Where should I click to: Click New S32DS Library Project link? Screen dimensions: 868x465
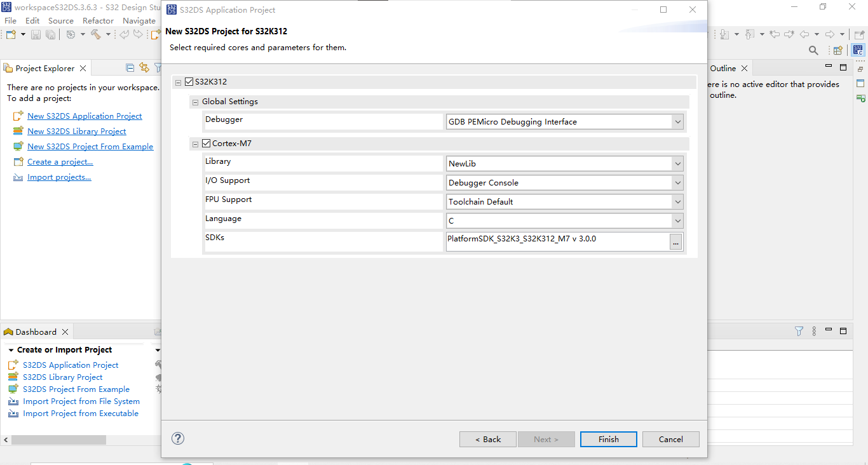pos(77,131)
